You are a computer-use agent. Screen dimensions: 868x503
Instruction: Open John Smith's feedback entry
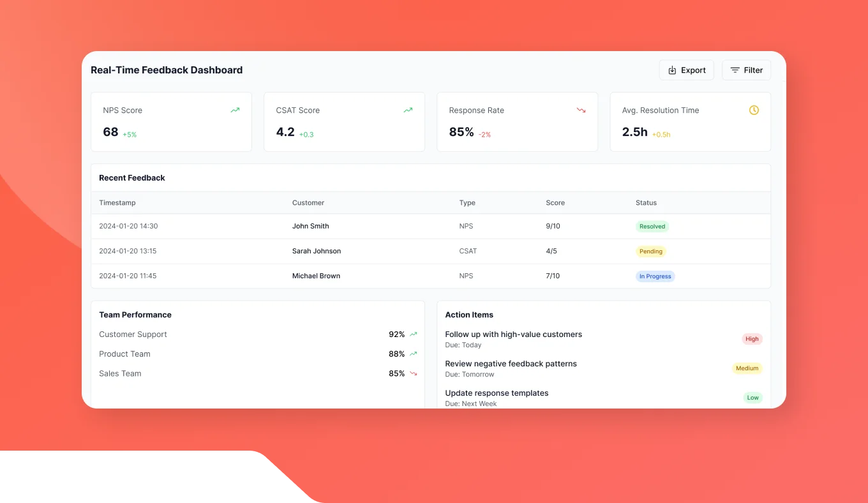[310, 227]
